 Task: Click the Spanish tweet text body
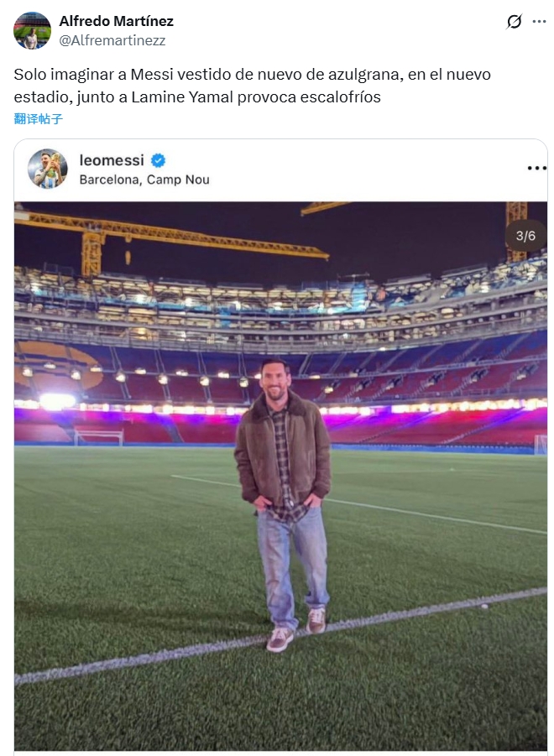(252, 86)
